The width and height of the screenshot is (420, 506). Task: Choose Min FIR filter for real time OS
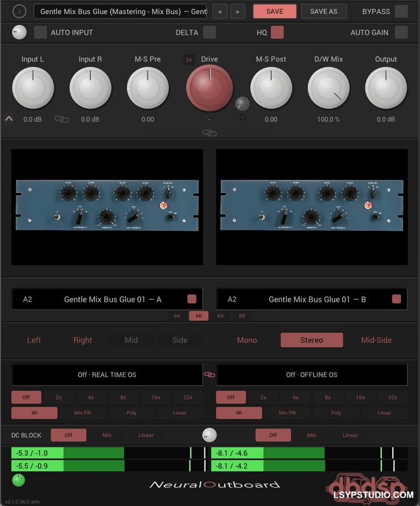pyautogui.click(x=83, y=413)
